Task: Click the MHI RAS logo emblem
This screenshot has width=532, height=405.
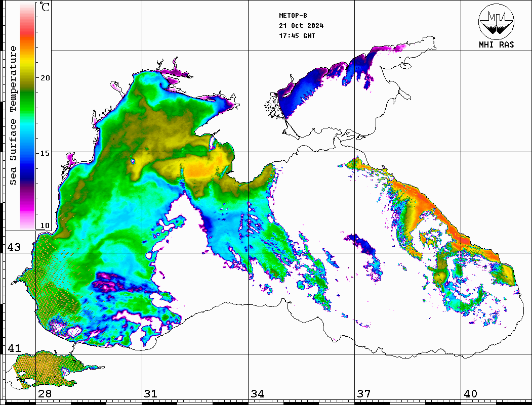Action: (497, 21)
